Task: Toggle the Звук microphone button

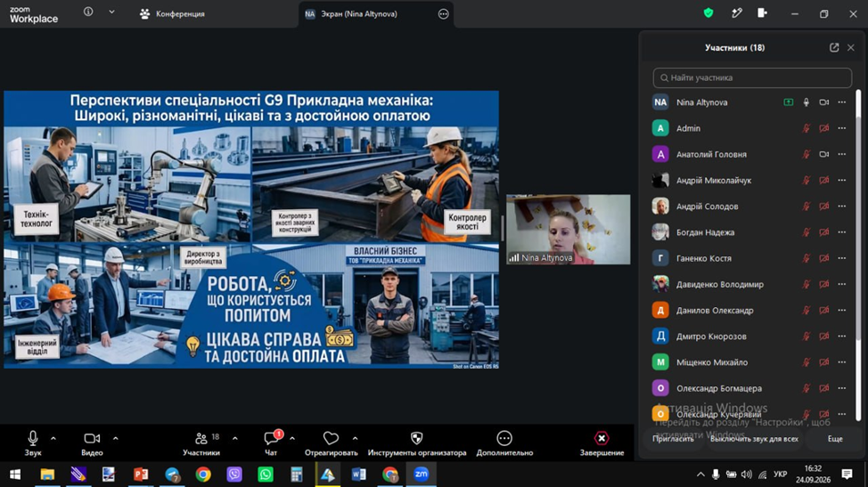Action: (x=33, y=443)
